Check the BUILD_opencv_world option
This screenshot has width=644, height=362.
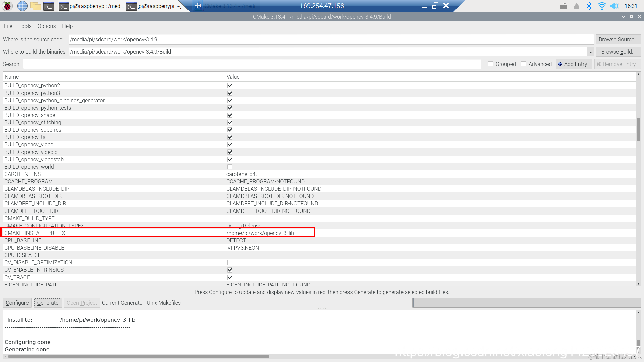230,167
